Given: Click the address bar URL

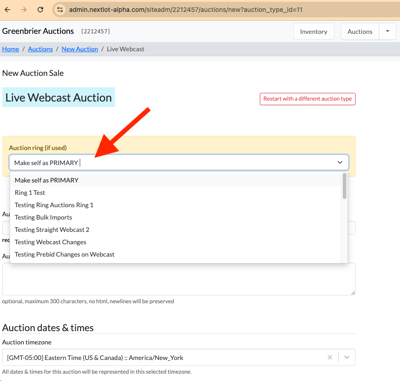Looking at the screenshot, I should (185, 10).
